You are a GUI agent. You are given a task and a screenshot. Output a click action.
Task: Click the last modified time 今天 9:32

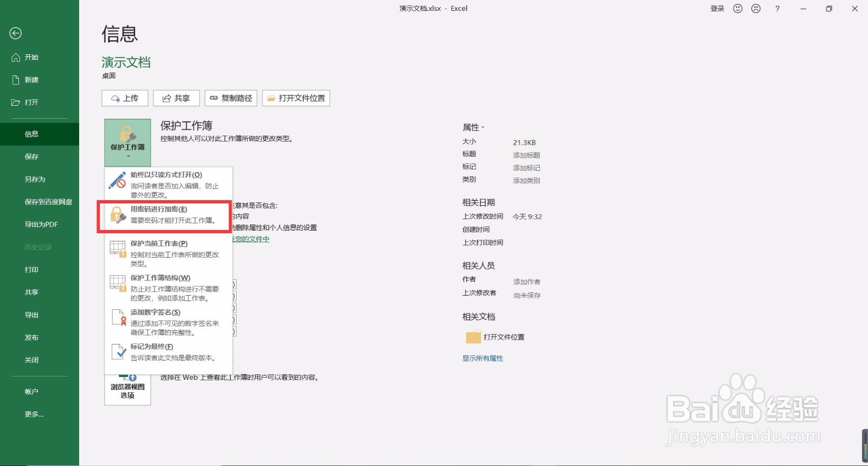527,216
